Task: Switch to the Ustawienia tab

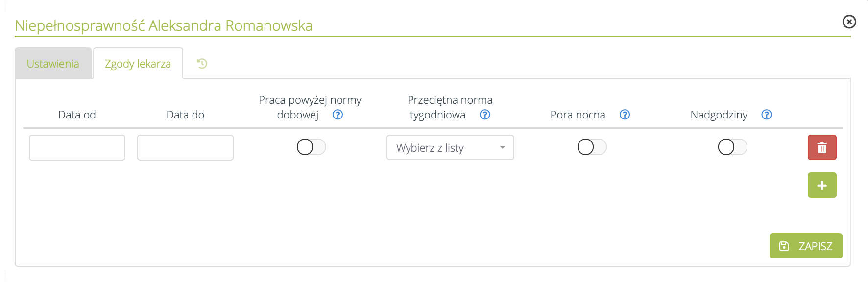Action: (x=53, y=64)
